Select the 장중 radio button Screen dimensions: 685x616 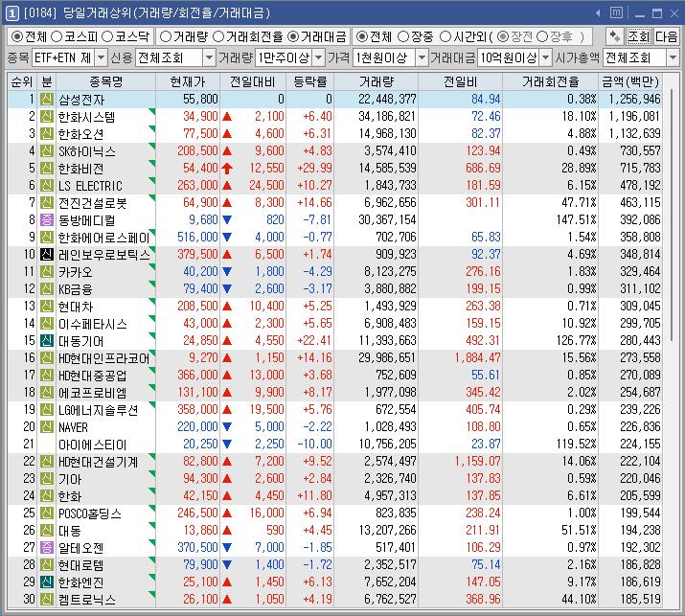(x=403, y=36)
